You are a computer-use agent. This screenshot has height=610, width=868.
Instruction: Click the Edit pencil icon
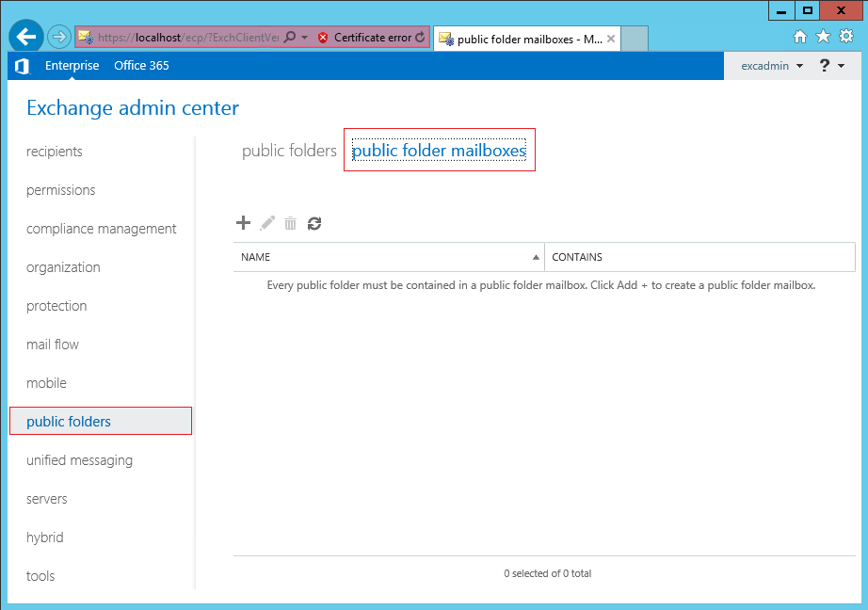pyautogui.click(x=267, y=223)
